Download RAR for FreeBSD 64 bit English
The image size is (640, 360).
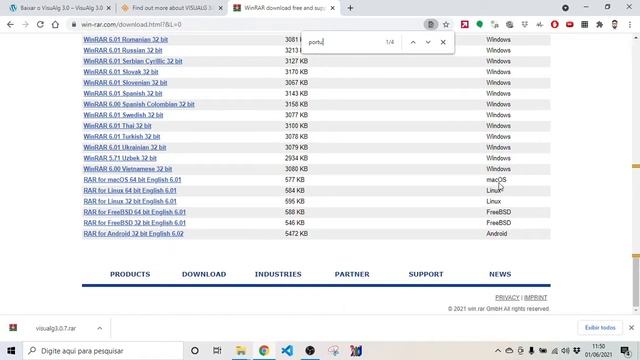coord(134,212)
